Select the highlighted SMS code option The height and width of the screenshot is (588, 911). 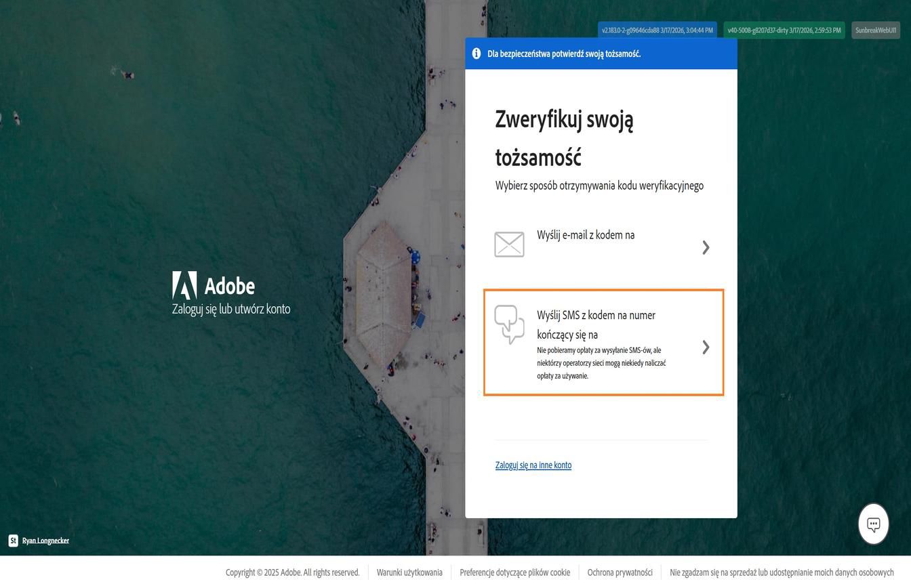(x=603, y=342)
